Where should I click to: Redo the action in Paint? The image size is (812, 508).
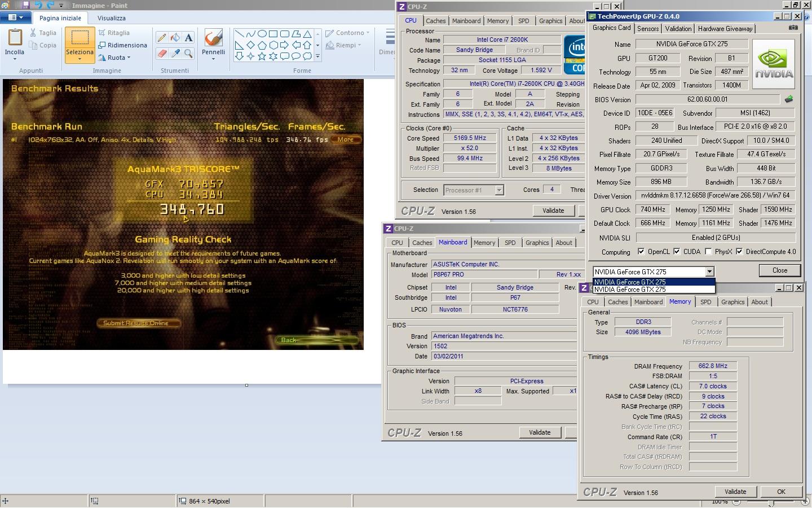pyautogui.click(x=51, y=5)
